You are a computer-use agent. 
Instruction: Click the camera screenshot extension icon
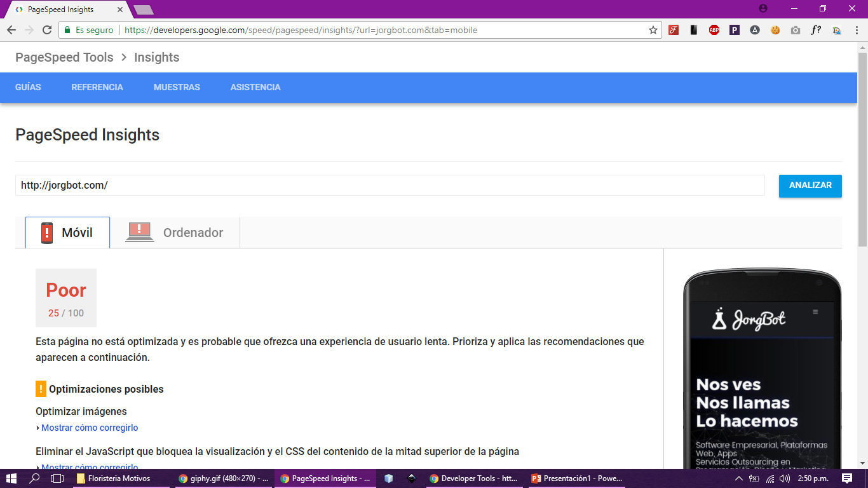click(x=796, y=30)
